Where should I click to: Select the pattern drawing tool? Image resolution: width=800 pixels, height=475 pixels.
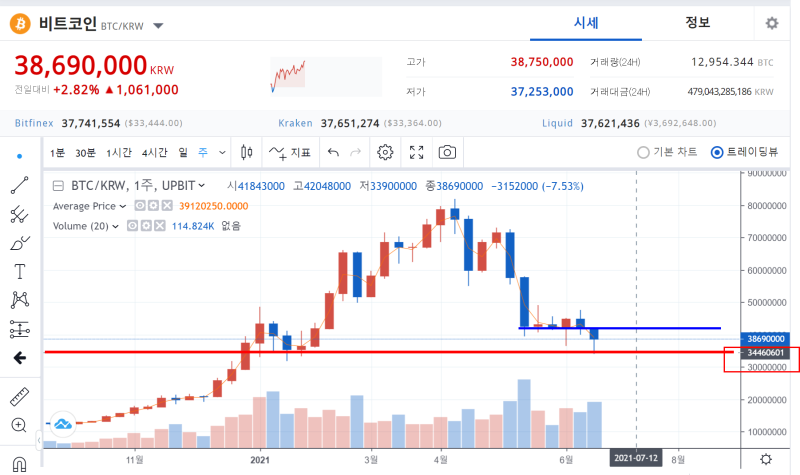[19, 300]
